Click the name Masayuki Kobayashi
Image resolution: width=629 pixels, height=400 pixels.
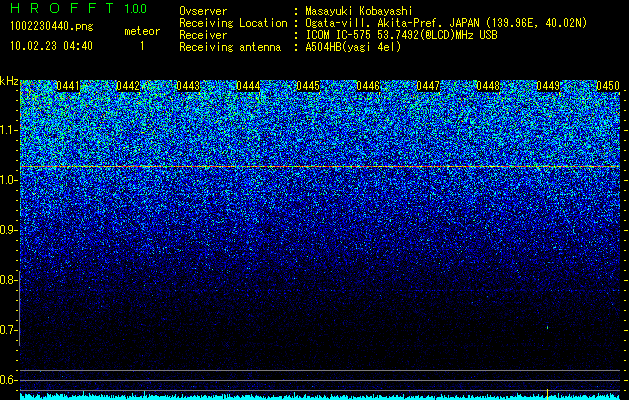359,11
